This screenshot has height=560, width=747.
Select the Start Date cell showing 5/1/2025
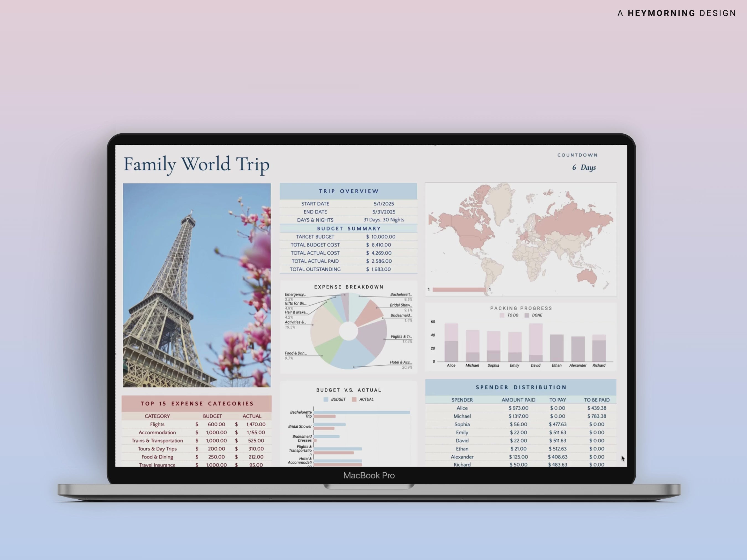point(384,203)
